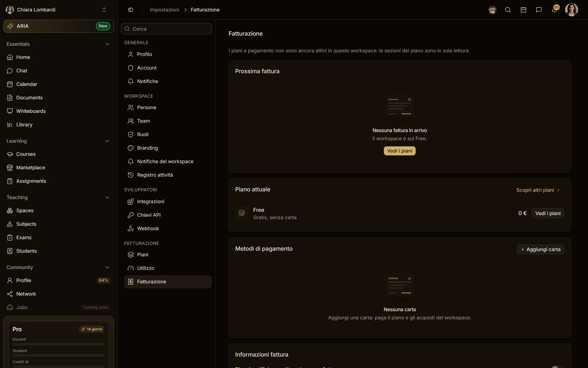Viewport: 588px width, 368px height.
Task: Click Vedi i piani beside 0 €
Action: [x=548, y=213]
